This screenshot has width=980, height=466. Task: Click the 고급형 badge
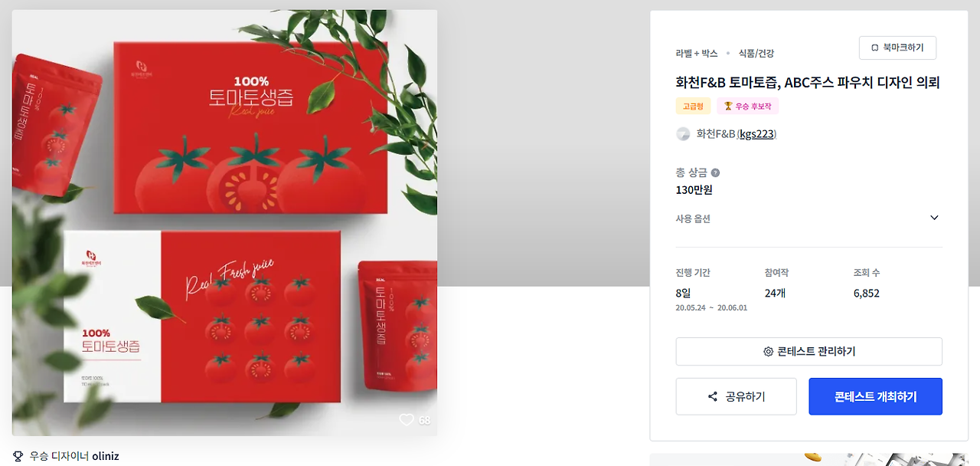click(x=693, y=106)
